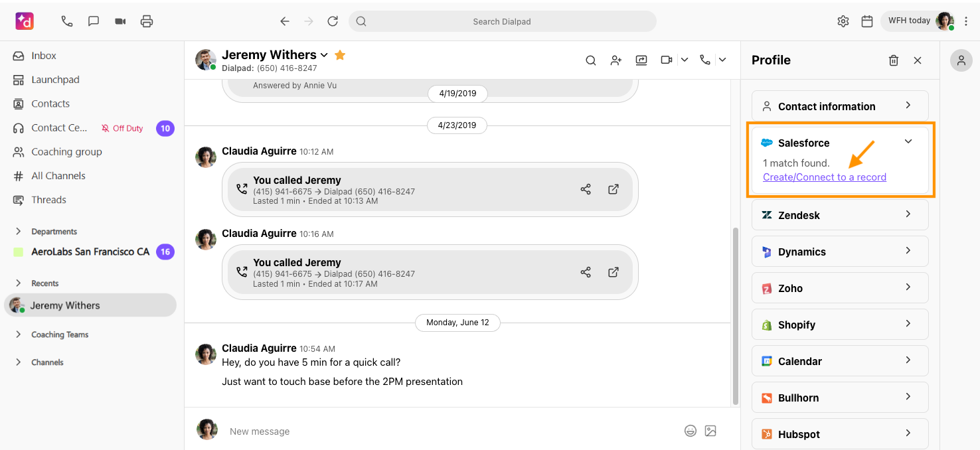Start video call with Jeremy
Viewport: 980px width, 450px height.
[x=667, y=60]
